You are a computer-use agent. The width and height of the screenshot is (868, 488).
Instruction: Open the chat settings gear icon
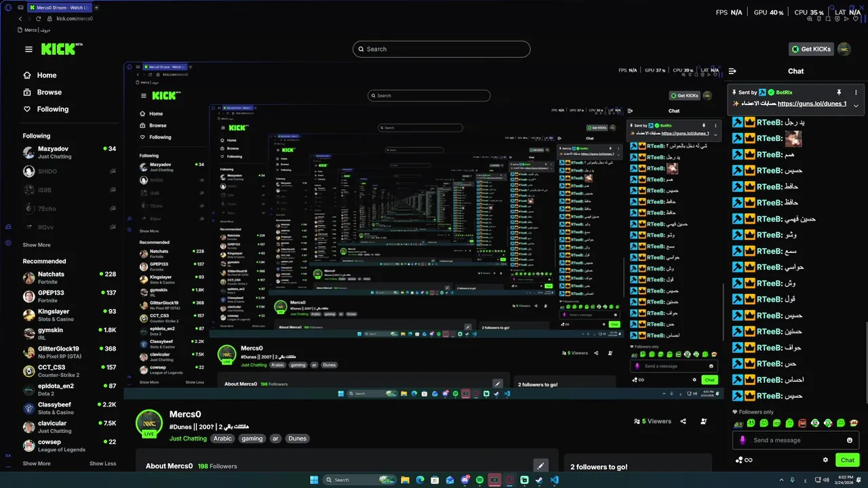point(825,460)
